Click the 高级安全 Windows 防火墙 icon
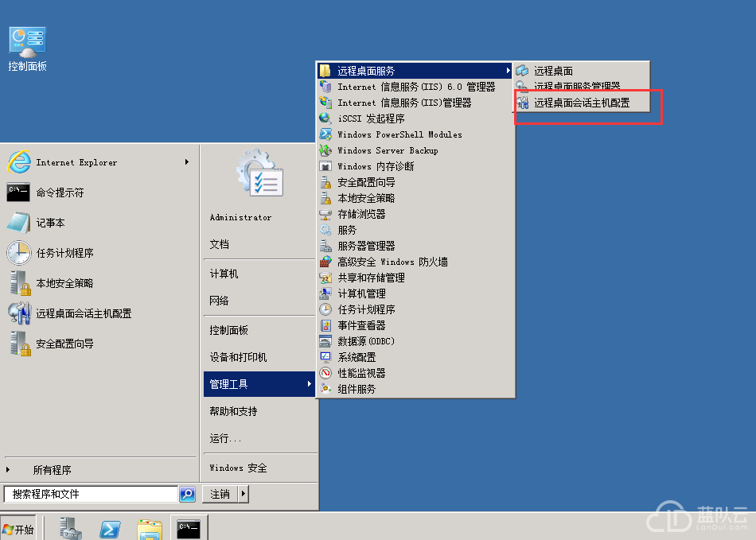 click(325, 262)
